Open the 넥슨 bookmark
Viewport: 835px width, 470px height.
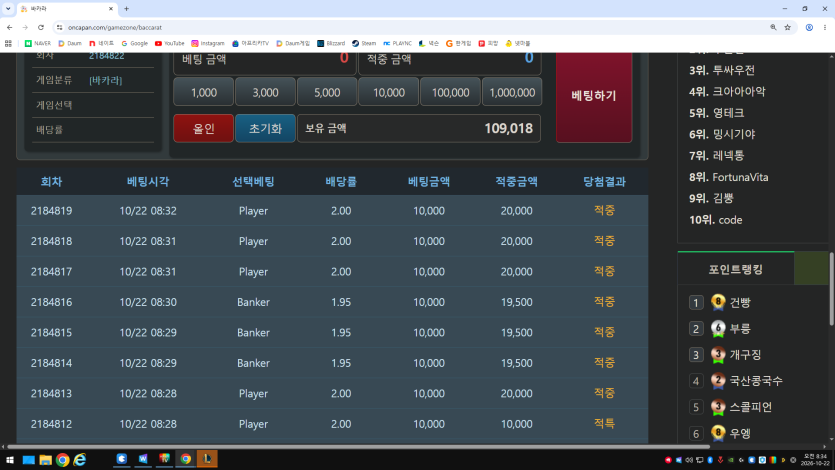[x=429, y=43]
